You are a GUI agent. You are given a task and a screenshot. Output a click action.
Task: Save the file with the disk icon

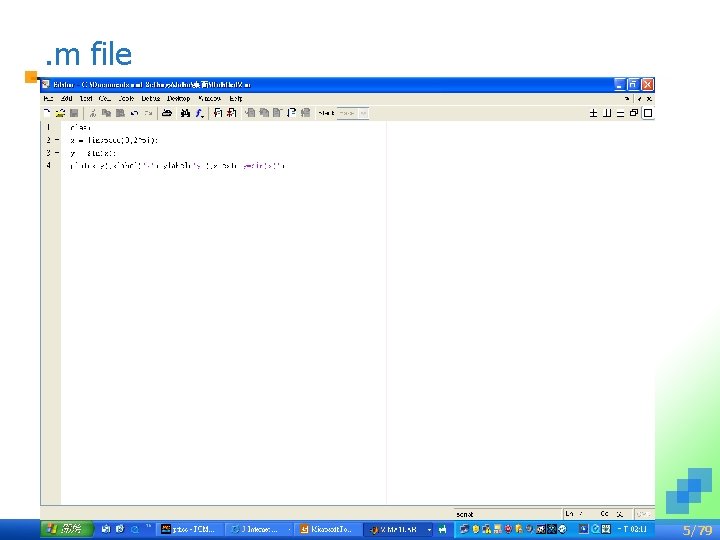[x=73, y=113]
